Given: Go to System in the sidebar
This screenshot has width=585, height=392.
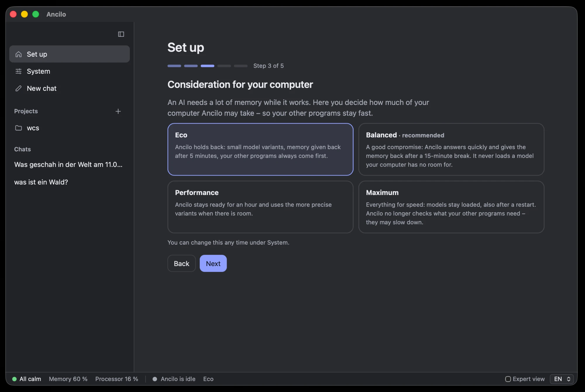Looking at the screenshot, I should coord(70,71).
